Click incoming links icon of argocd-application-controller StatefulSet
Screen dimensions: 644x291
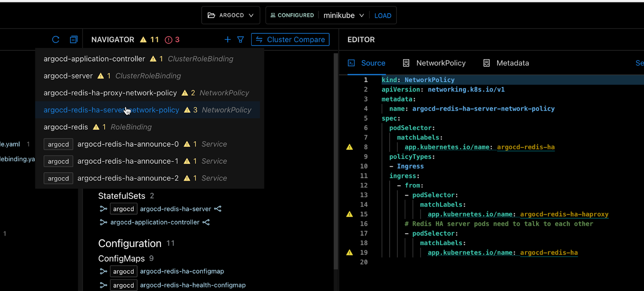(x=103, y=222)
